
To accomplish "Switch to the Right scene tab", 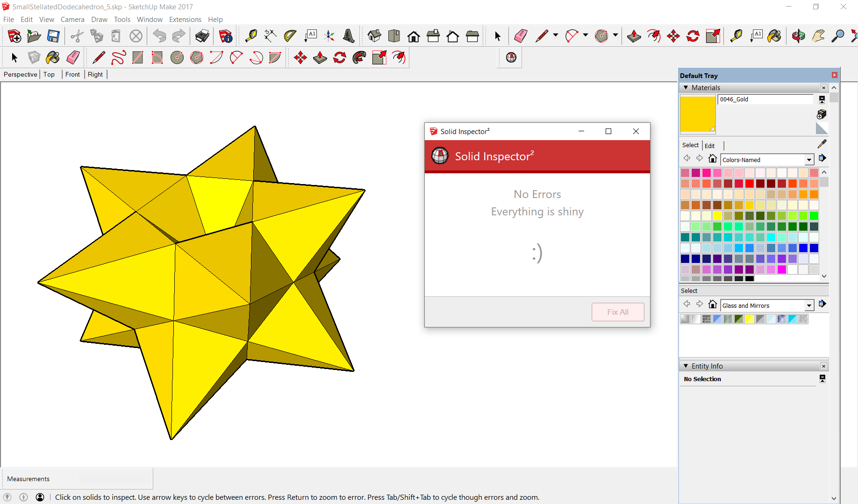I will coord(95,74).
